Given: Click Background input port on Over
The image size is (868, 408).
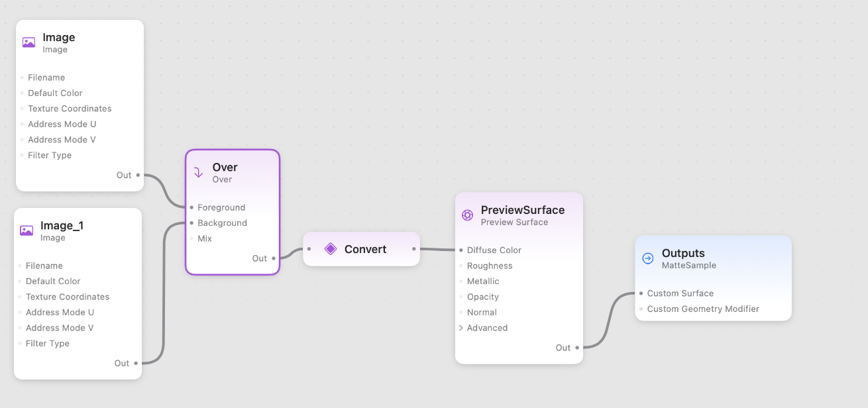Looking at the screenshot, I should (x=191, y=223).
